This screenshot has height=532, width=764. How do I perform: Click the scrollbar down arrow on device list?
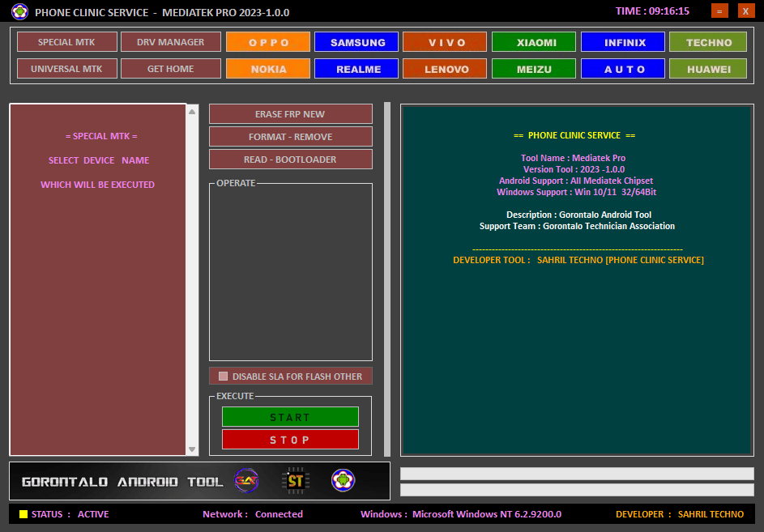(192, 449)
